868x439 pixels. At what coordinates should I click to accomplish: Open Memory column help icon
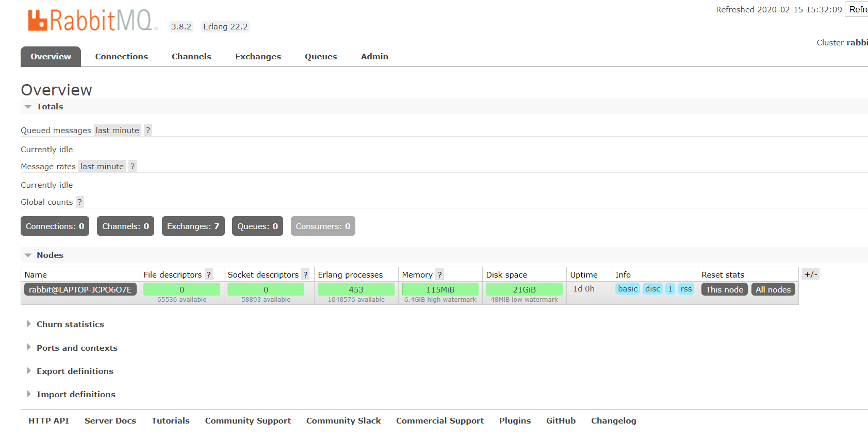click(x=439, y=275)
